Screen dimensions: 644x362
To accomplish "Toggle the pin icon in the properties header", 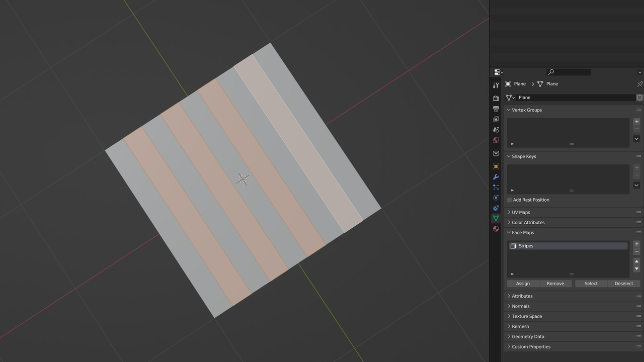I will point(640,83).
